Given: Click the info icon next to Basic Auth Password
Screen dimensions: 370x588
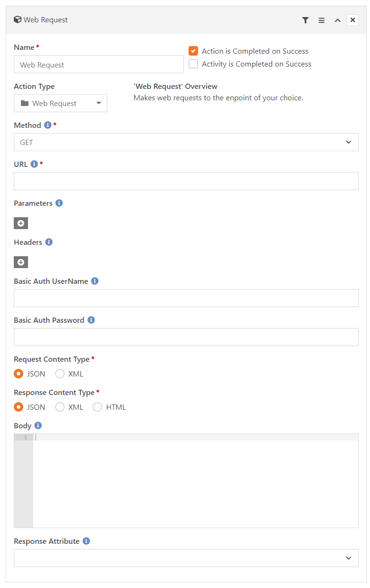Looking at the screenshot, I should [91, 320].
